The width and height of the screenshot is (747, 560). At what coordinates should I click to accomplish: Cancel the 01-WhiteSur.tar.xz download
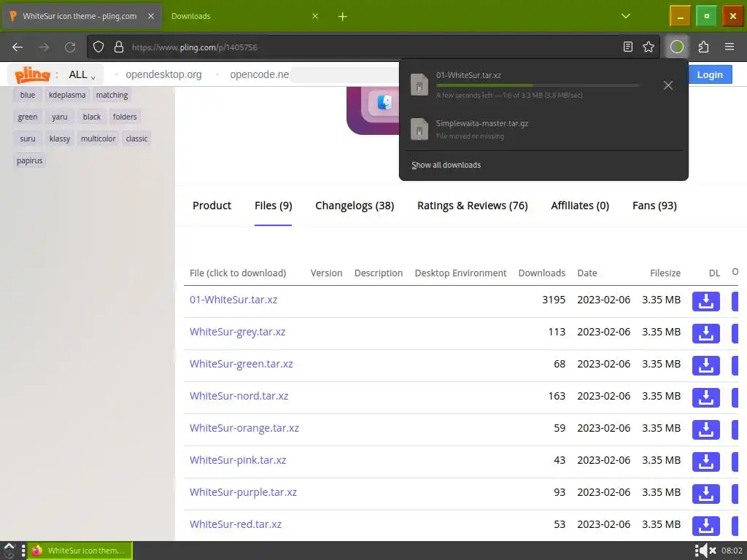668,85
